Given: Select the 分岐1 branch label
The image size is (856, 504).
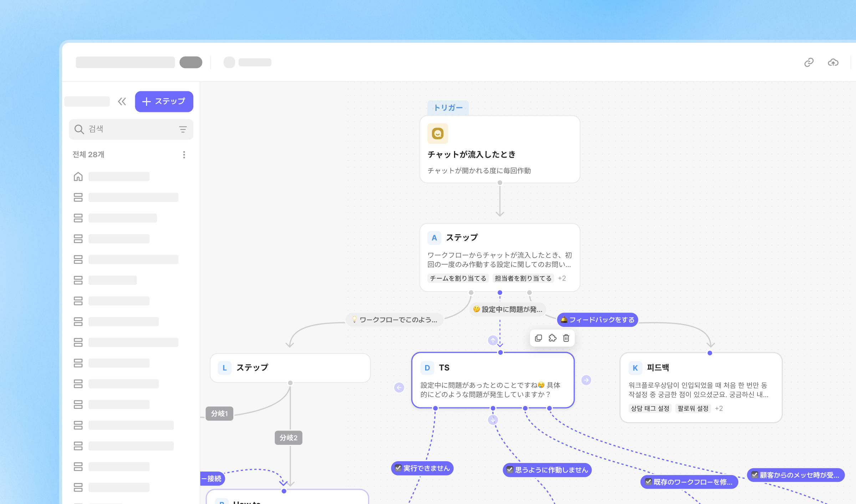Looking at the screenshot, I should click(219, 413).
